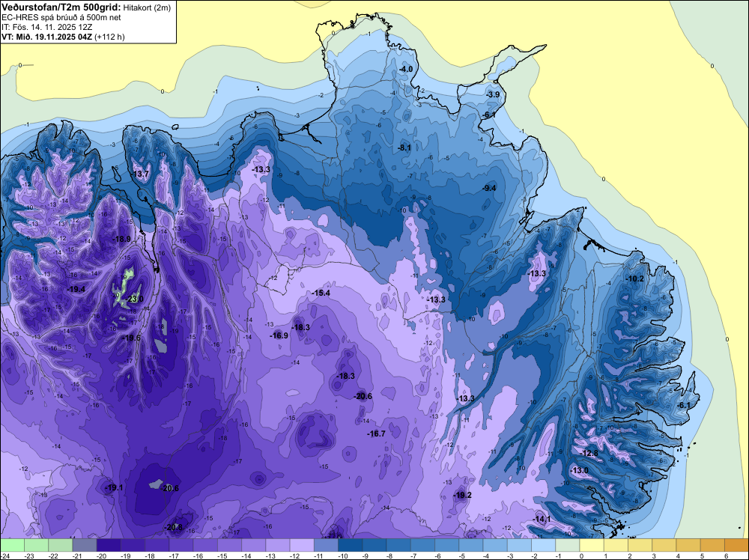Click the -13.0 temperature value on map
The image size is (749, 560).
coord(579,470)
